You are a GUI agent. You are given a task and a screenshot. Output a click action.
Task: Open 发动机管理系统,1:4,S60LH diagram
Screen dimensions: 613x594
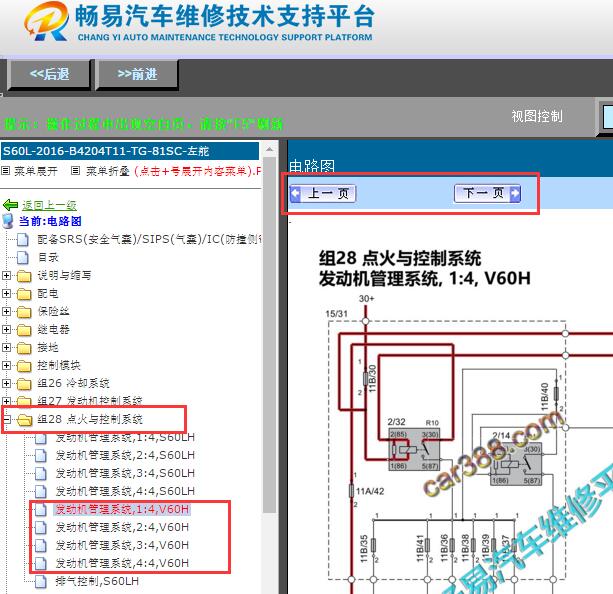coord(125,437)
